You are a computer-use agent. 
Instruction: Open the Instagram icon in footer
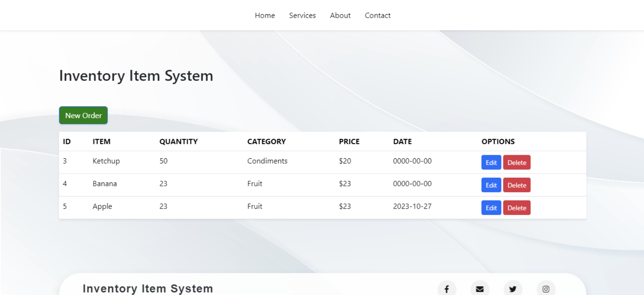point(546,289)
